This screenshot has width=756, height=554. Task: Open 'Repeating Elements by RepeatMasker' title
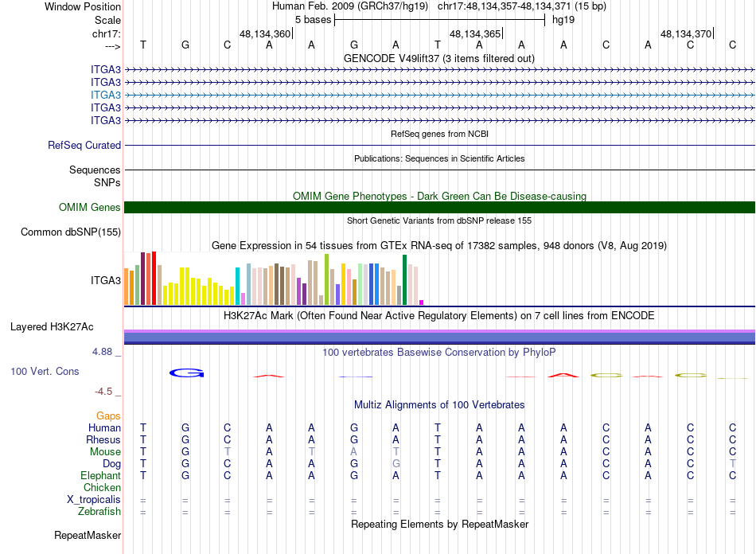click(439, 524)
